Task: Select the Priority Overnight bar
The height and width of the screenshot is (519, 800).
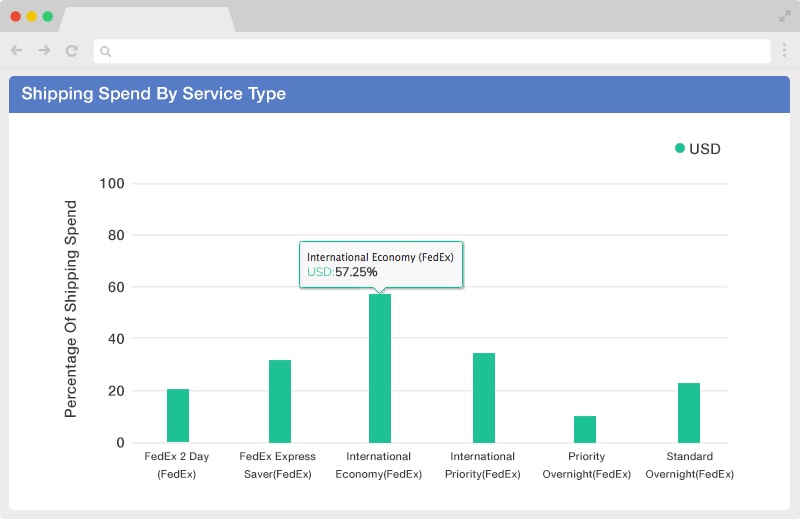Action: 585,429
